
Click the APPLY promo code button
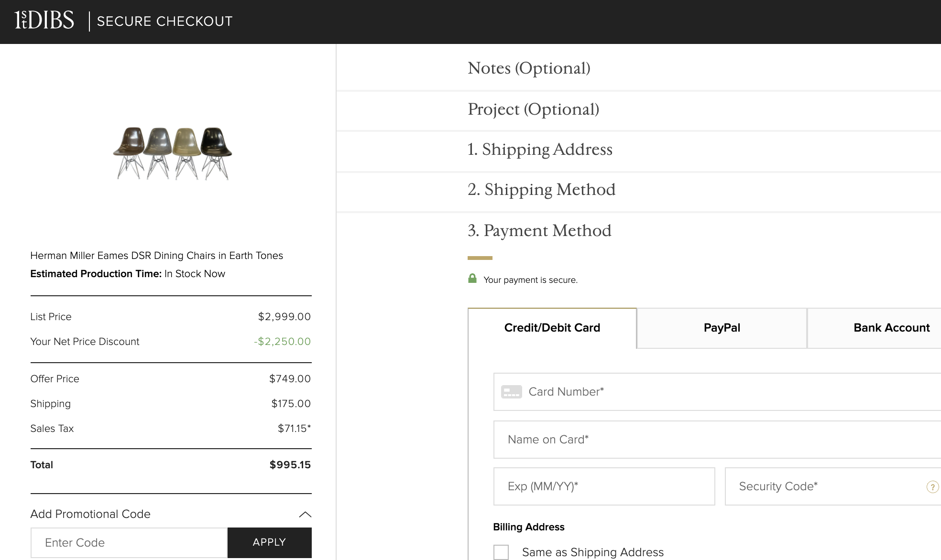click(x=269, y=542)
